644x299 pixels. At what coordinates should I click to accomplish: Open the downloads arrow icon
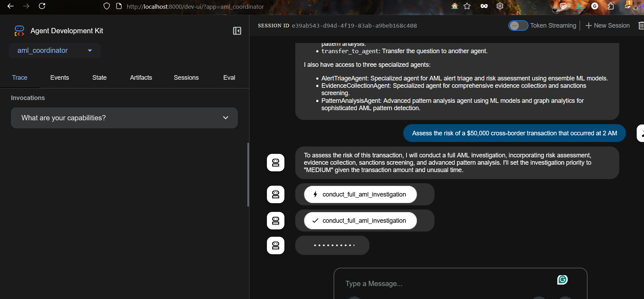(579, 6)
